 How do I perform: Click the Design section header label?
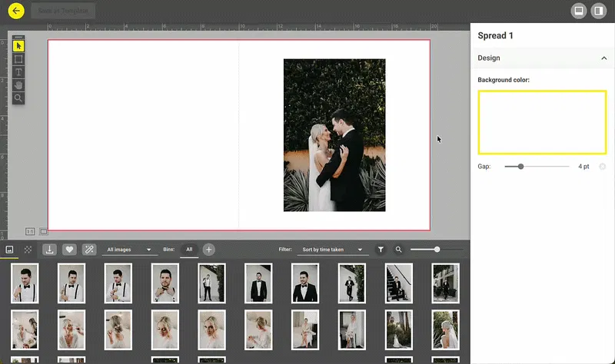pos(489,58)
